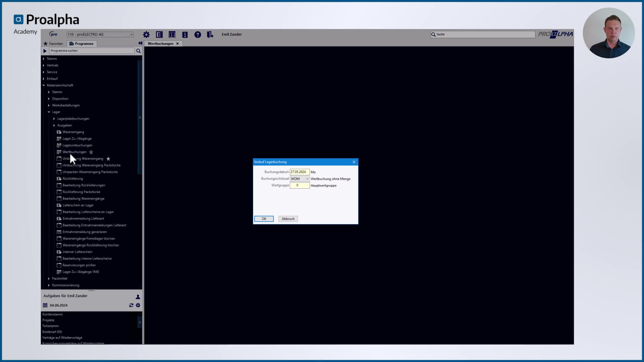Collapse the Materialwirtschaft tree node
Image resolution: width=644 pixels, height=362 pixels.
43,85
